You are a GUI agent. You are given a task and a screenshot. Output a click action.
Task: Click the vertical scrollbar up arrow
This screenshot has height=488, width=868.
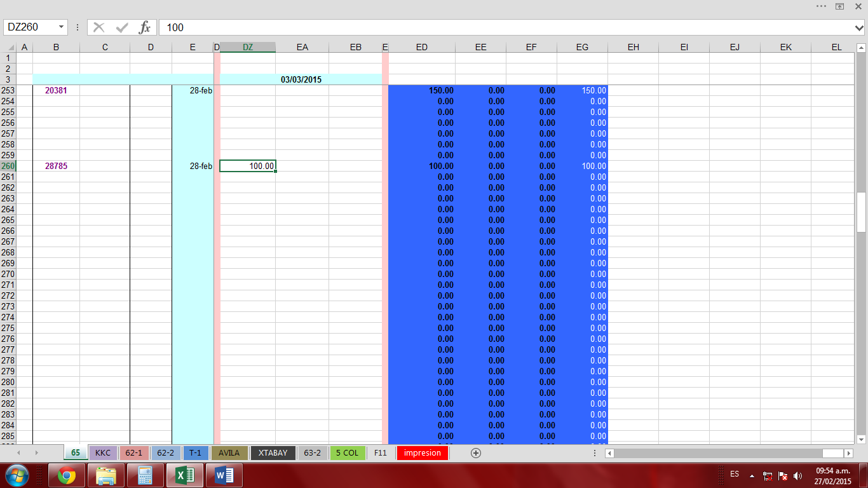coord(862,47)
